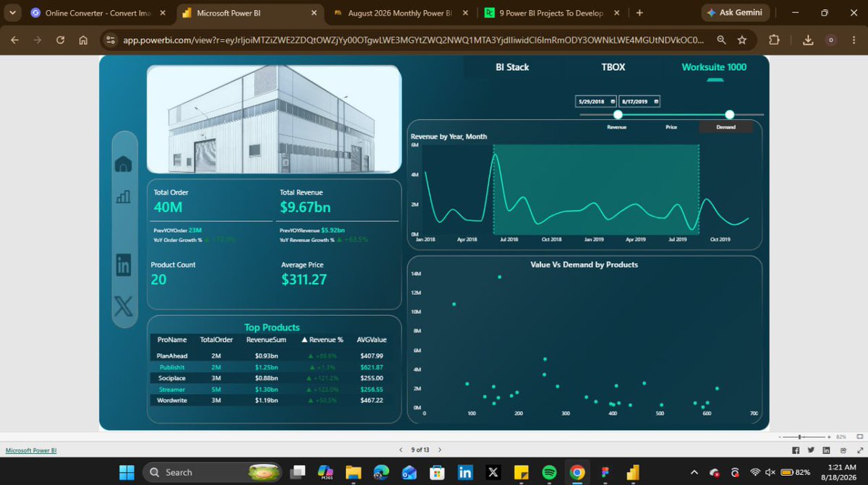Viewport: 868px width, 485px height.
Task: Select the Price chart option
Action: [671, 127]
